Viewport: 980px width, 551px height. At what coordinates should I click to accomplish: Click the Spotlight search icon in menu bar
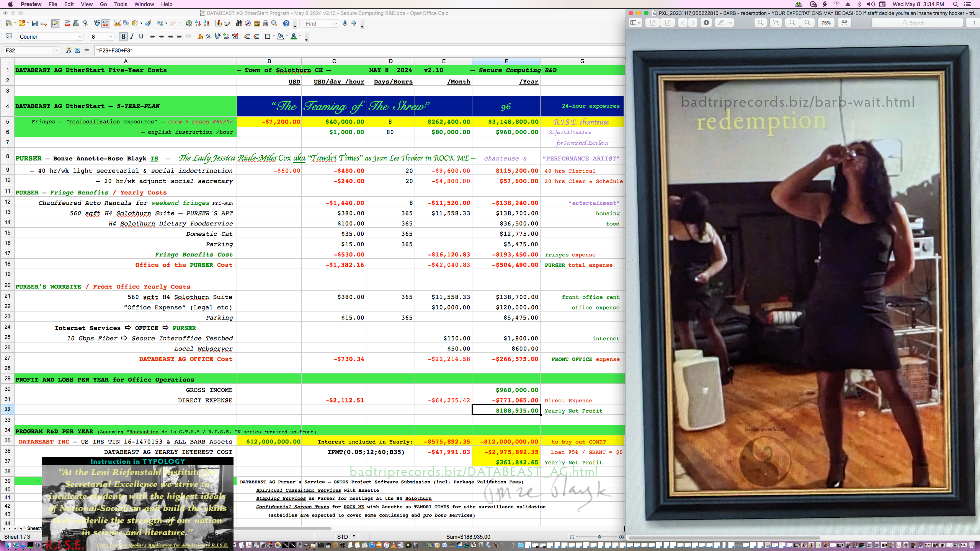[x=955, y=4]
